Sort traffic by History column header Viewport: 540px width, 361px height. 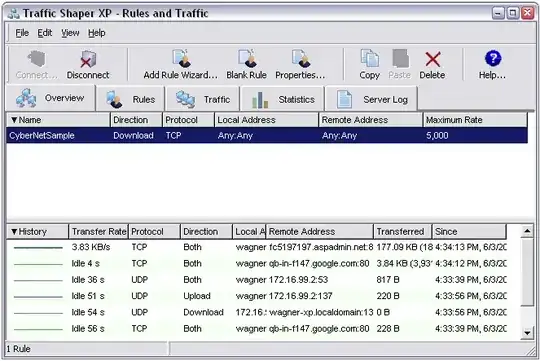(x=38, y=231)
